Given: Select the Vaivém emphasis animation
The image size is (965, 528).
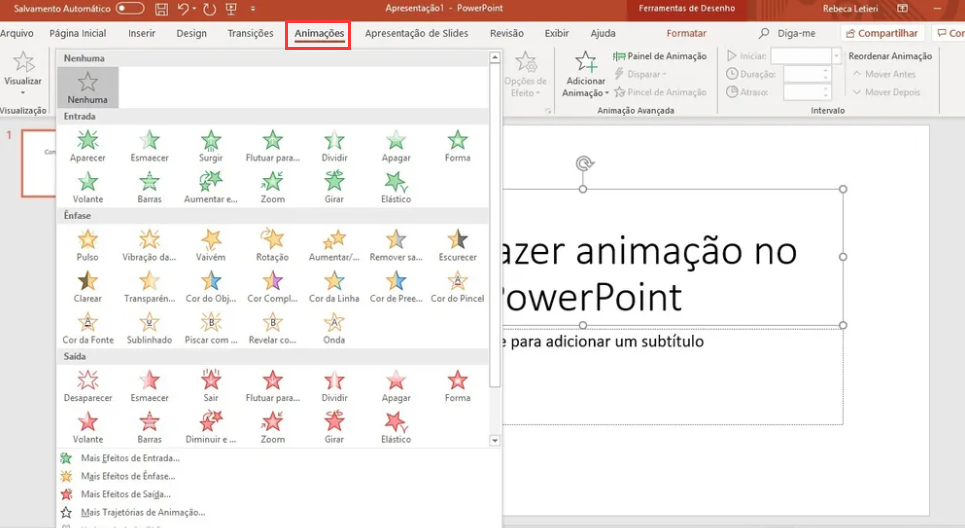Looking at the screenshot, I should point(210,246).
